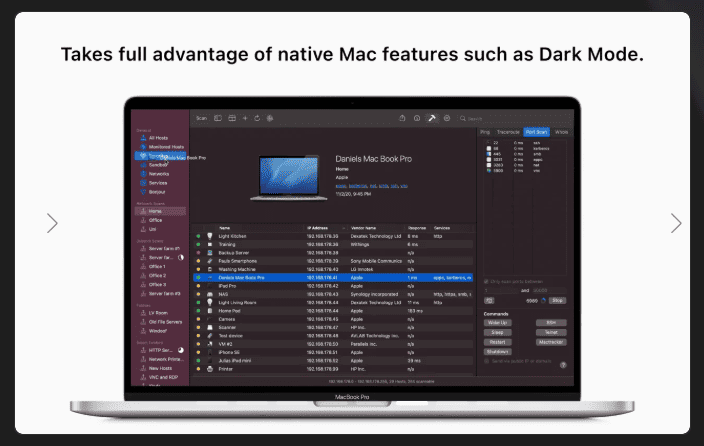Click the SSH command button

tap(551, 322)
